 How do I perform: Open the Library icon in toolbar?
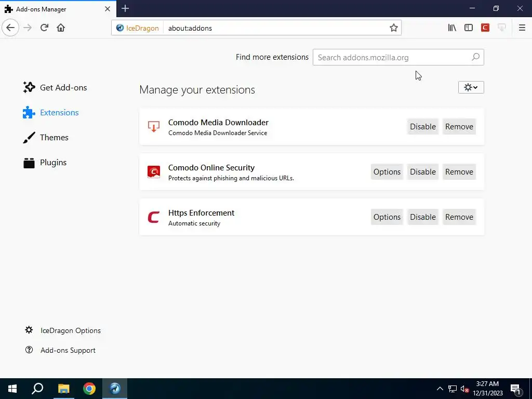[x=452, y=28]
